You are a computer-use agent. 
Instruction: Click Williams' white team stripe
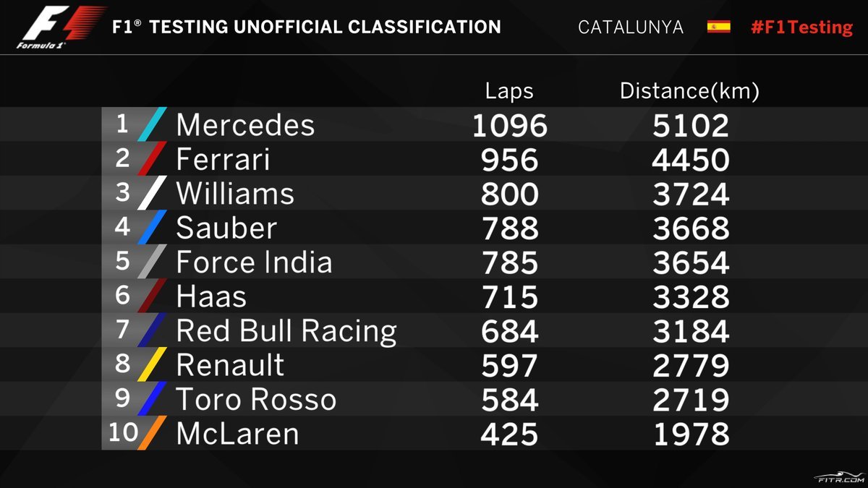(153, 193)
